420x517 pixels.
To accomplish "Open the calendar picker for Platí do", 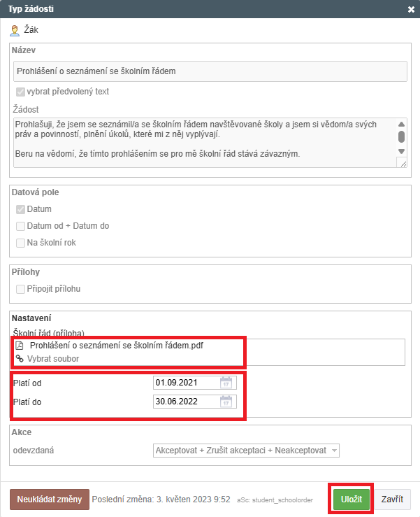I will 226,402.
